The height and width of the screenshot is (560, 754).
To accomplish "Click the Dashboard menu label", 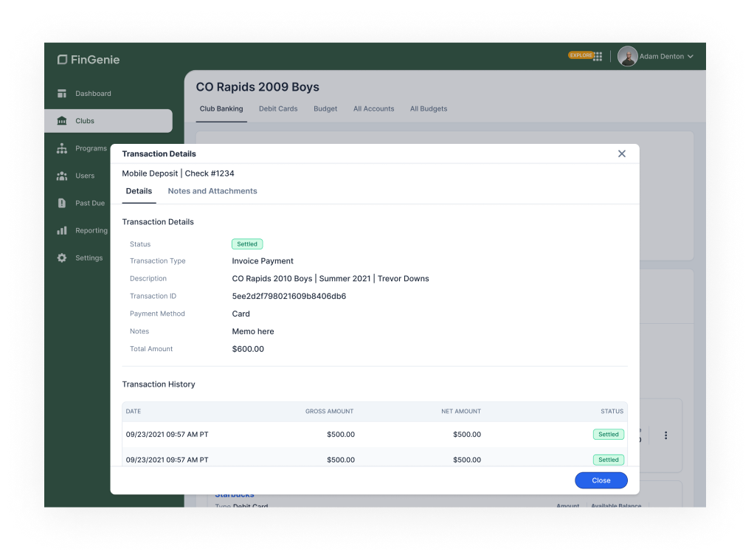I will 93,93.
